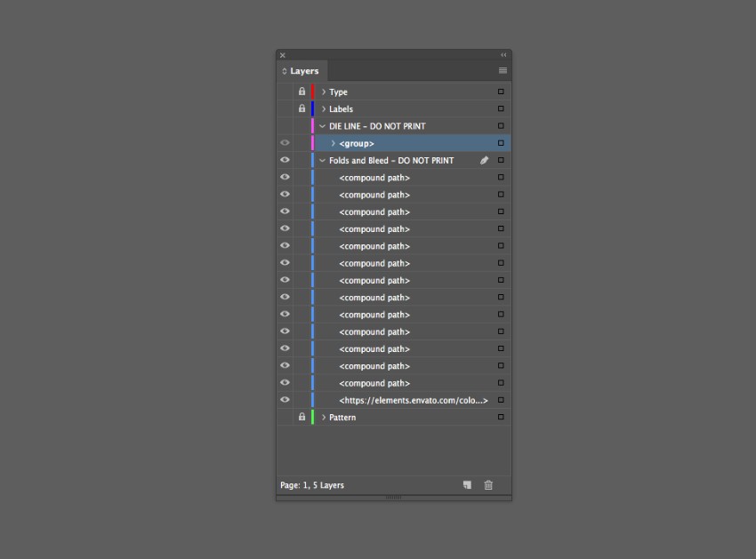Expand the Type layer
The image size is (756, 559).
tap(323, 92)
